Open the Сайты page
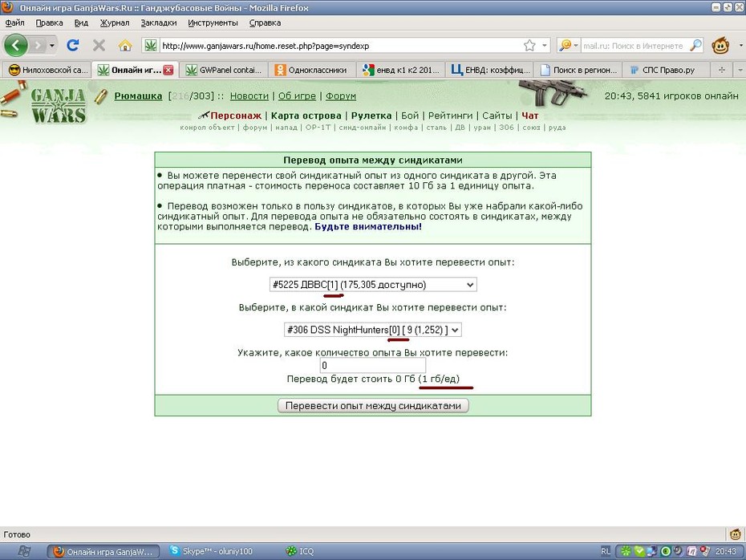Viewport: 746px width, 560px height. 497,116
